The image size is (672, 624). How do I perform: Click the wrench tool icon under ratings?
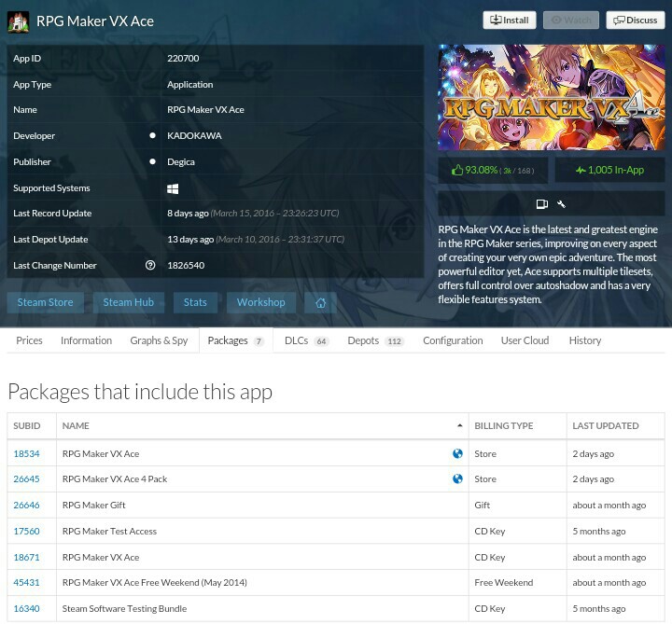(561, 204)
